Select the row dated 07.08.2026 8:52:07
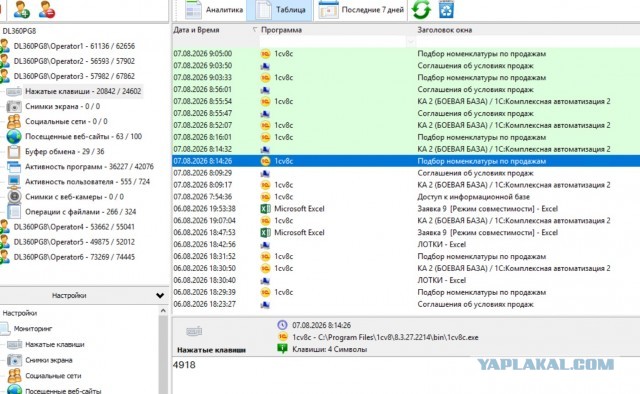640x394 pixels. point(406,125)
